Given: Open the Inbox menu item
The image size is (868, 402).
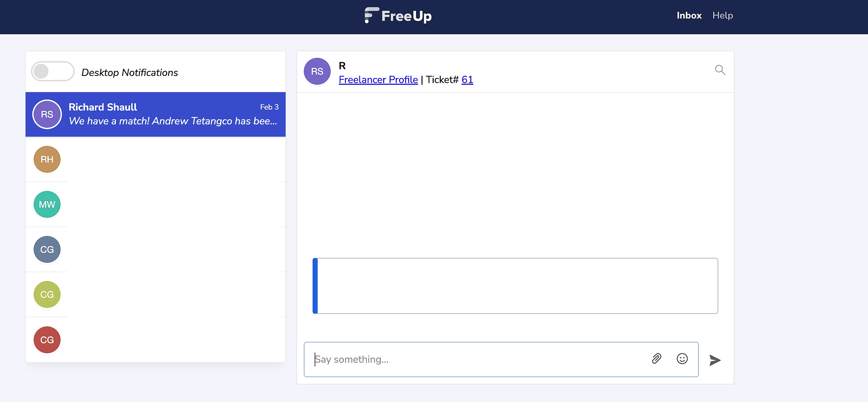Looking at the screenshot, I should [x=689, y=16].
